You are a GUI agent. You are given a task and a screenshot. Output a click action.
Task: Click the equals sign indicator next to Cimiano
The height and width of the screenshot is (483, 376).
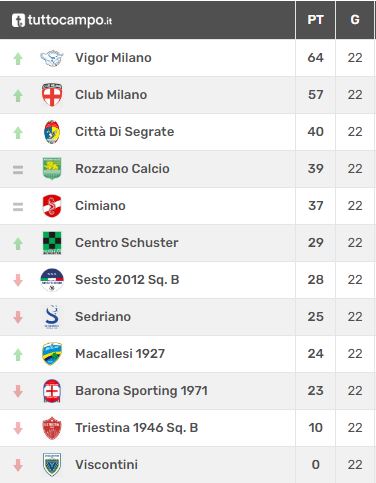coord(18,207)
